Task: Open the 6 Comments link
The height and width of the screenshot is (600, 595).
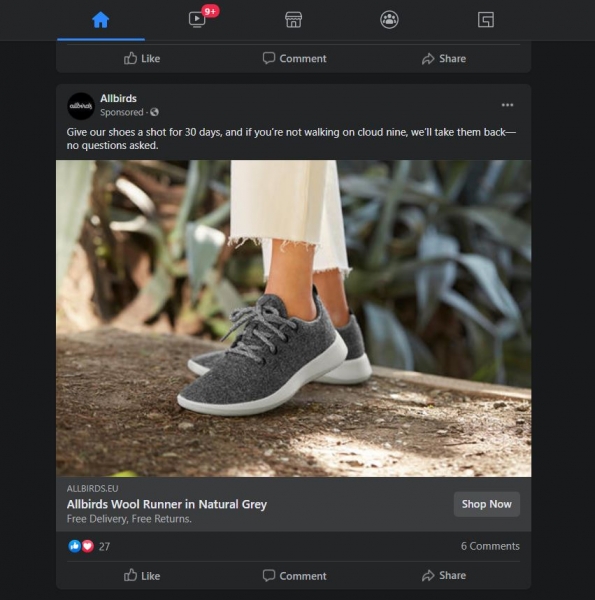Action: (x=490, y=546)
